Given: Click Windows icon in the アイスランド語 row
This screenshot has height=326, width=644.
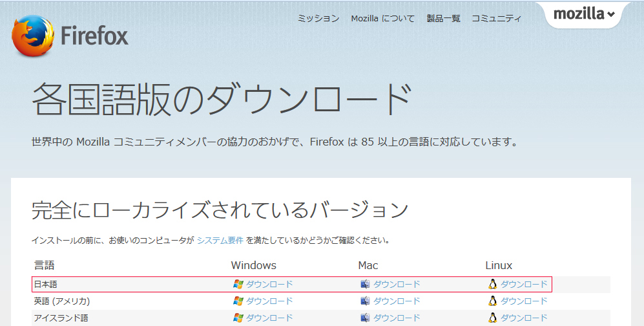Looking at the screenshot, I should [238, 318].
